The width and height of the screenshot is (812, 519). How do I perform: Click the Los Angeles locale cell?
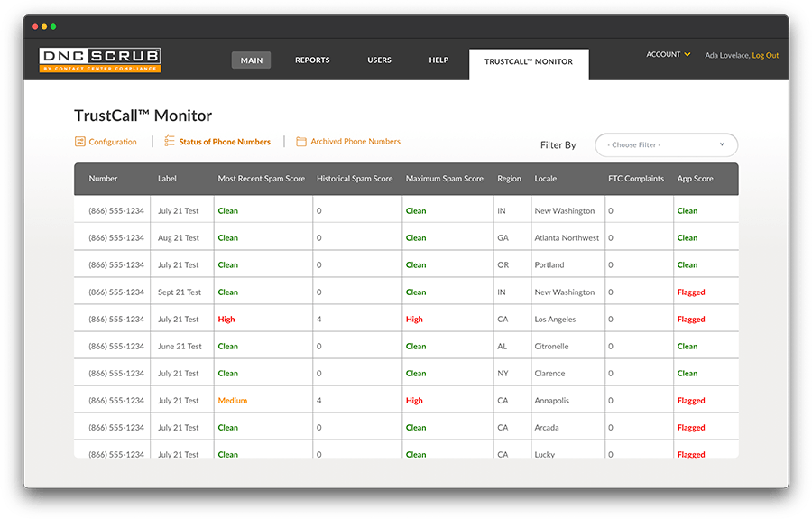pos(555,319)
